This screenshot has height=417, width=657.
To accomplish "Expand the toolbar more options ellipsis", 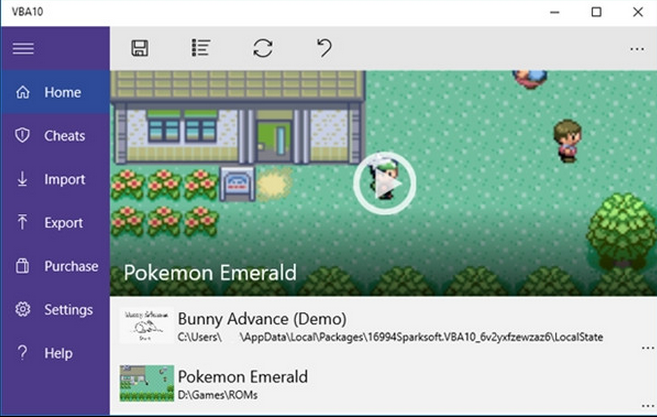I will 637,49.
